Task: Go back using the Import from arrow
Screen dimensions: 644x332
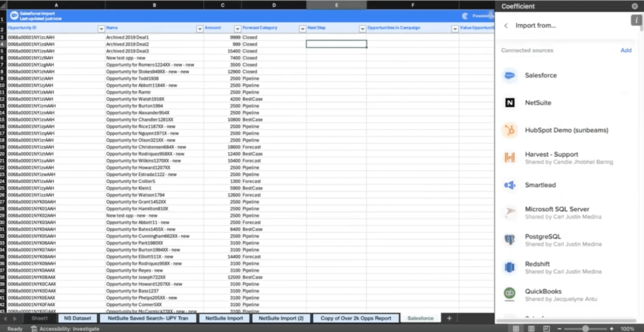Action: 506,25
